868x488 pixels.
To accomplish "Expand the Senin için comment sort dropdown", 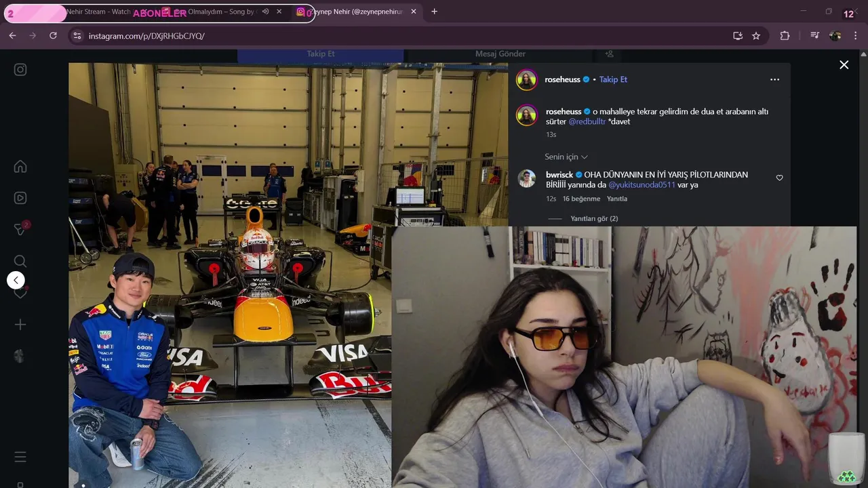I will click(566, 157).
